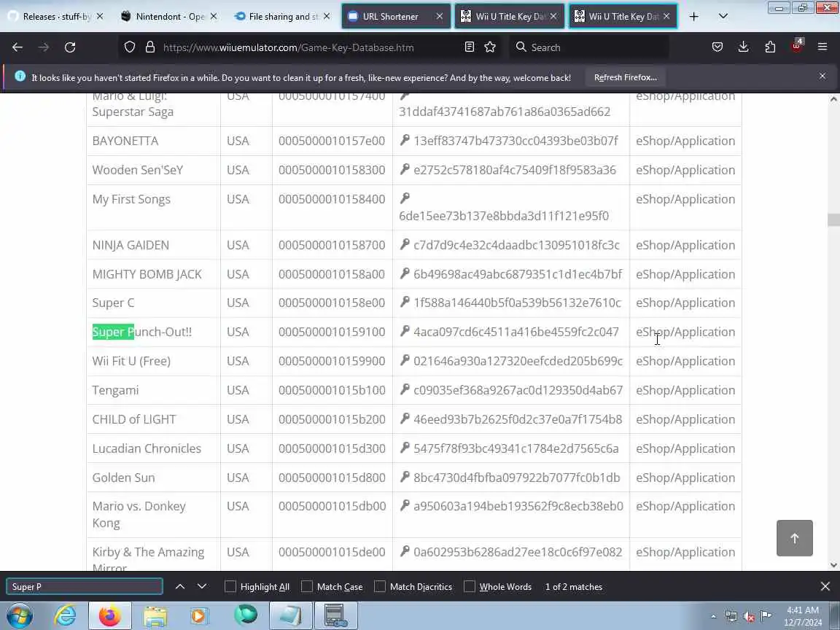Reload the current page
The image size is (840, 630).
[70, 47]
